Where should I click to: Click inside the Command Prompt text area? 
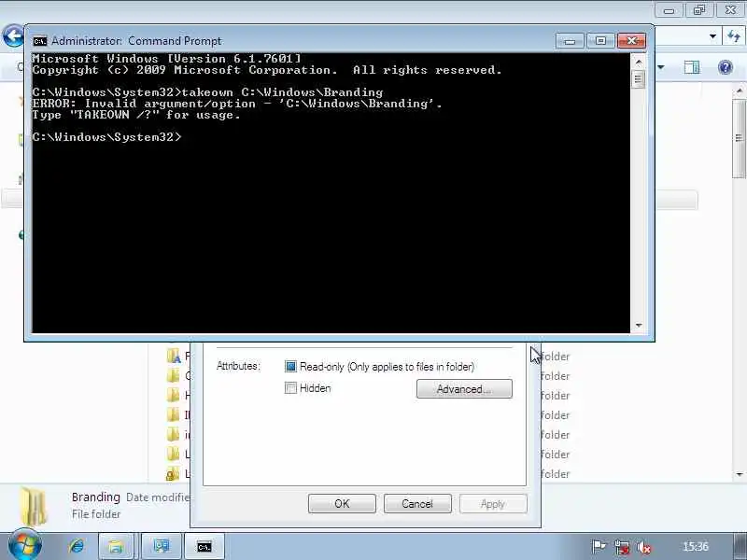[331, 193]
